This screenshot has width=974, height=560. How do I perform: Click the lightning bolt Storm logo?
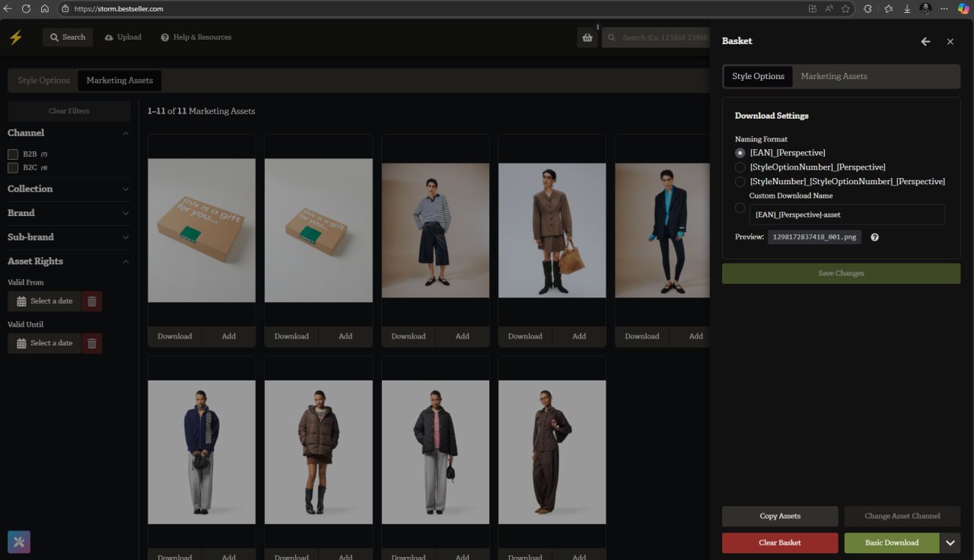coord(15,37)
